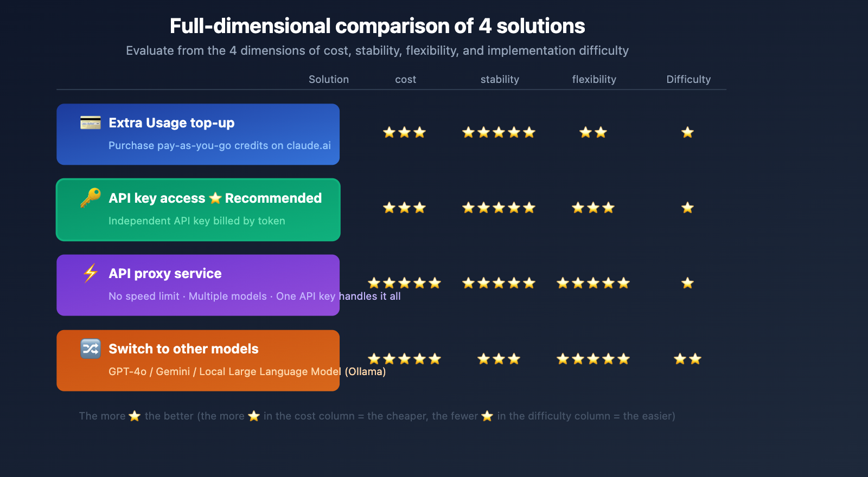Click the single difficulty star for Extra Usage

[x=687, y=132]
